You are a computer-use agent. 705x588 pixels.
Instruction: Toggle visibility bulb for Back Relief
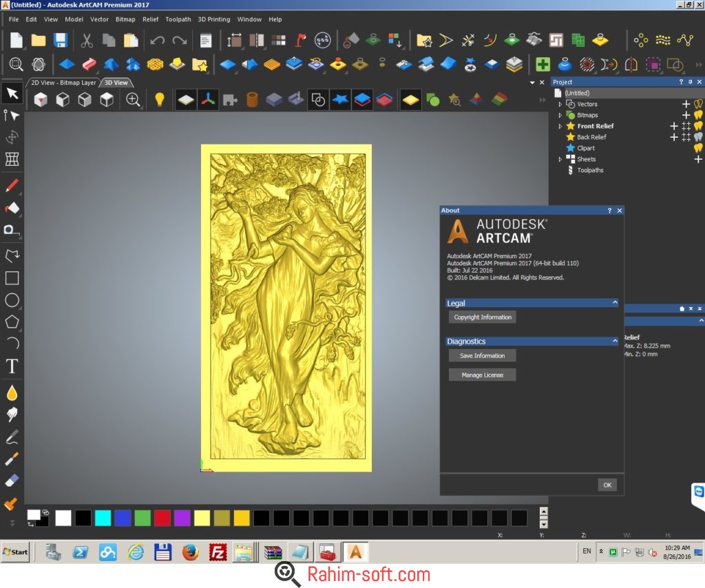[x=698, y=137]
